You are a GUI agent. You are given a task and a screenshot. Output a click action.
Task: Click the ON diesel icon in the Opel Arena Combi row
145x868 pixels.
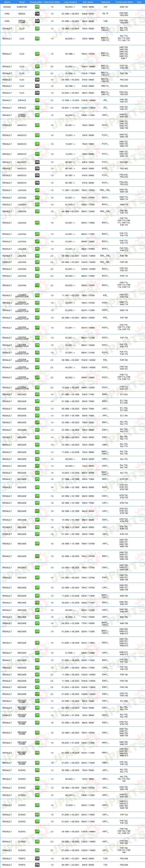tap(37, 21)
